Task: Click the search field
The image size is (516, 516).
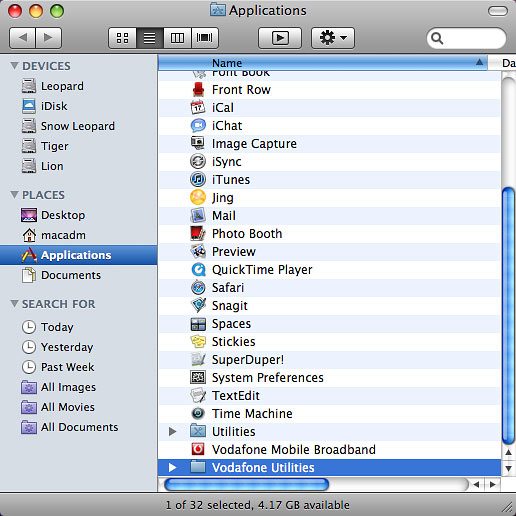Action: point(467,38)
